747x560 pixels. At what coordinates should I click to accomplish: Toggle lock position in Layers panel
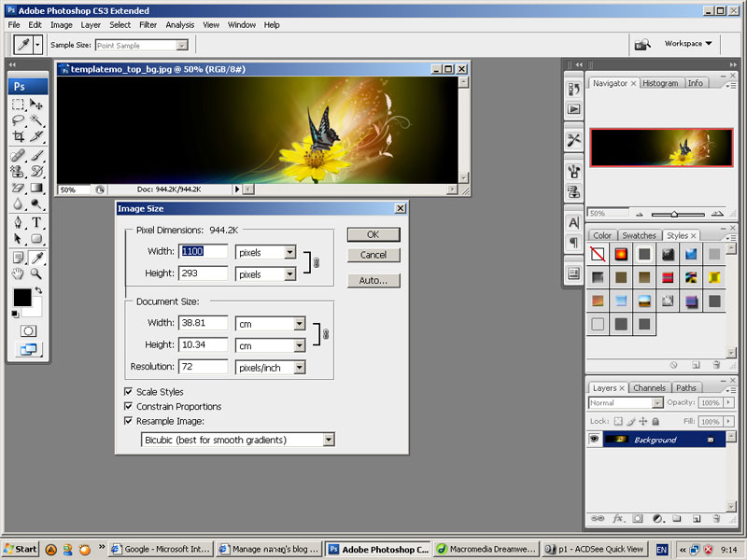click(x=643, y=422)
